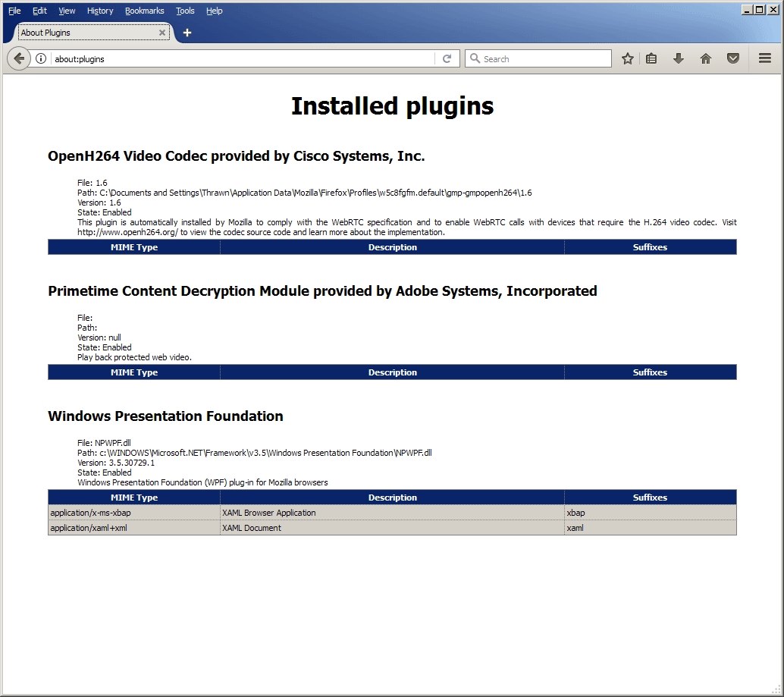Image resolution: width=784 pixels, height=697 pixels.
Task: Open the Edit menu
Action: 39,11
